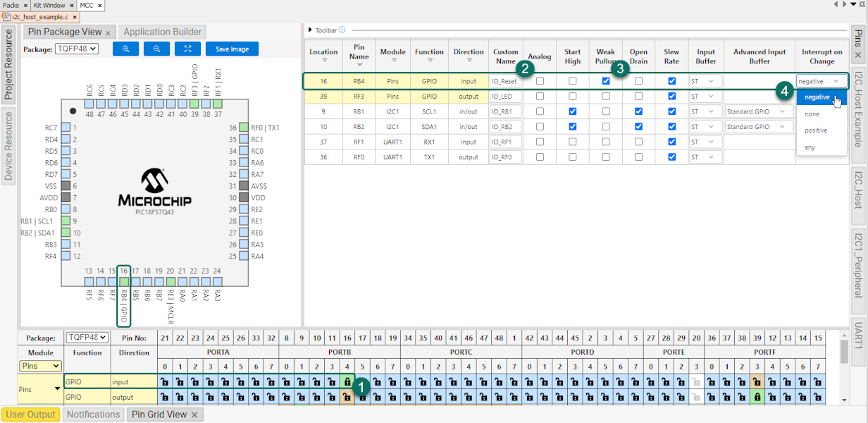The image size is (868, 423).
Task: Open the Package dropdown in Pin Package View
Action: (77, 49)
